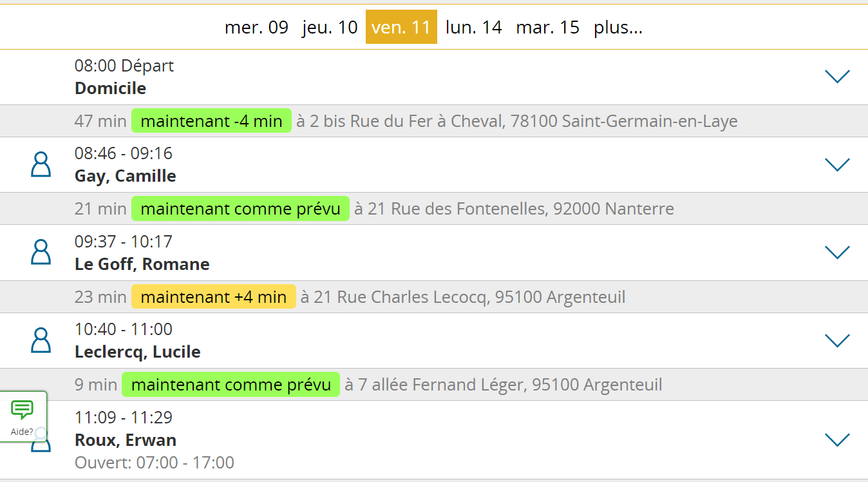868x482 pixels.
Task: Select the Roux, Erwan appointment name
Action: [126, 440]
